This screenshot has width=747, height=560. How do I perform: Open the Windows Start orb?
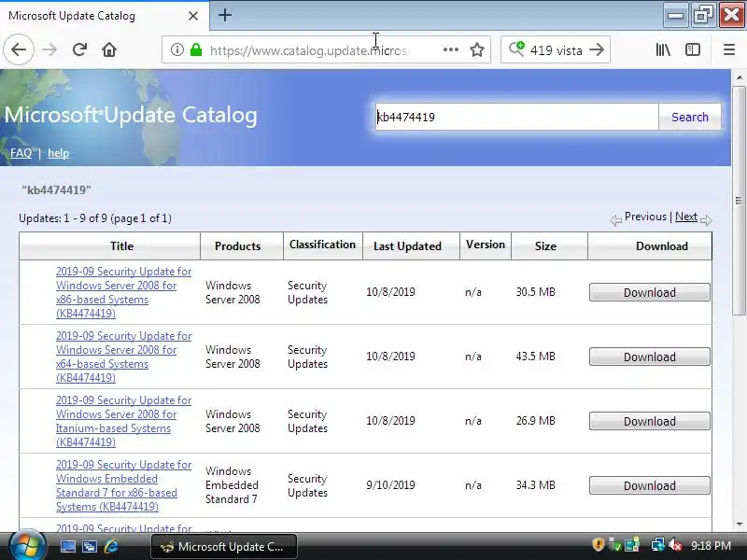tap(27, 545)
